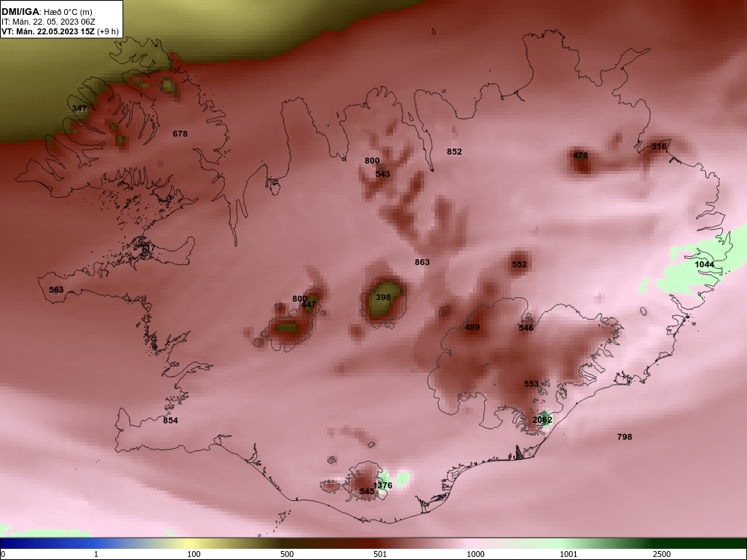Click the 545 value label
Image resolution: width=747 pixels, height=560 pixels.
(367, 491)
